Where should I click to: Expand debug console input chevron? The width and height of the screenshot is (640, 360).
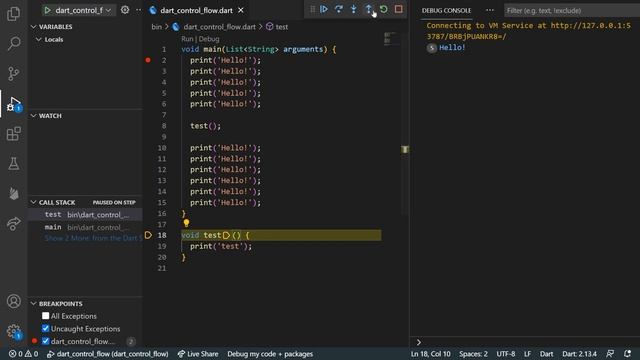(418, 342)
